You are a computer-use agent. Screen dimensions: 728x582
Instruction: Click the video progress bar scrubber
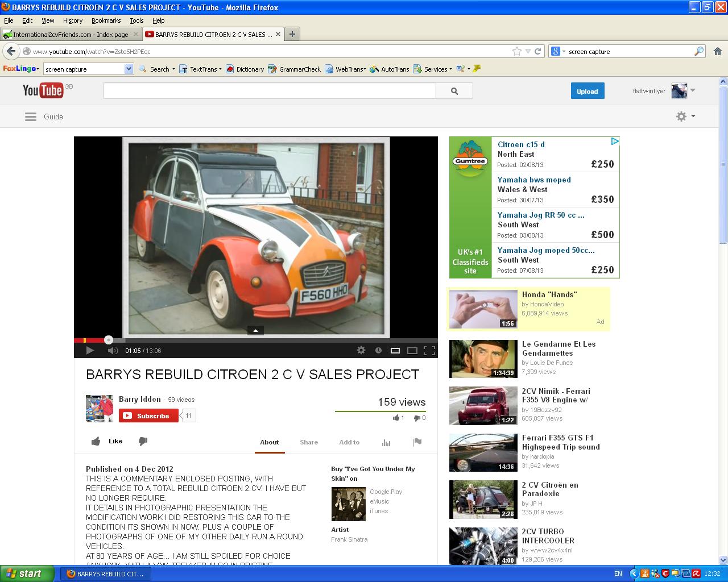coord(109,340)
